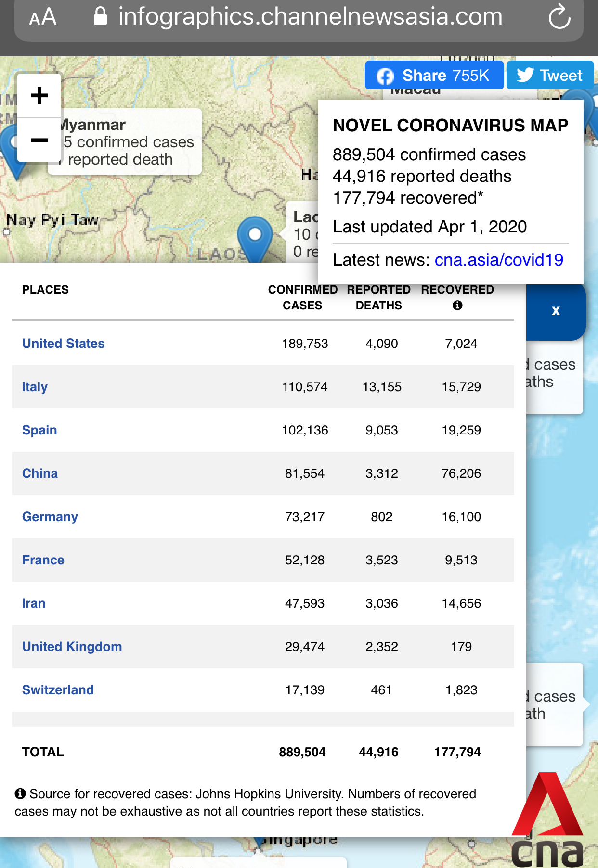Zoom in on the map with plus button
The height and width of the screenshot is (868, 598).
39,95
